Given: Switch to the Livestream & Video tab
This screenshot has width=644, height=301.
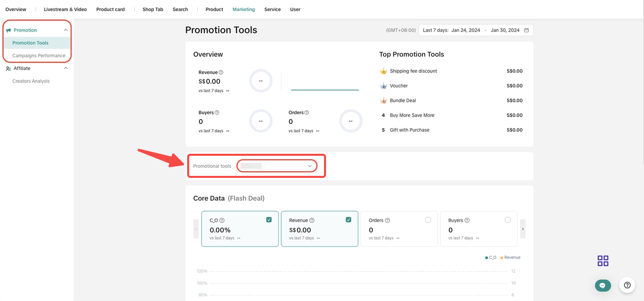Looking at the screenshot, I should click(x=65, y=10).
